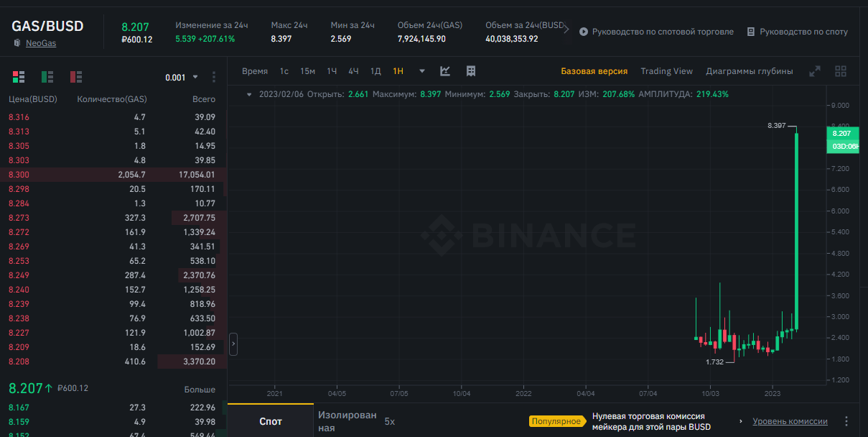The image size is (868, 437).
Task: Select 15м chart interval
Action: pyautogui.click(x=308, y=71)
